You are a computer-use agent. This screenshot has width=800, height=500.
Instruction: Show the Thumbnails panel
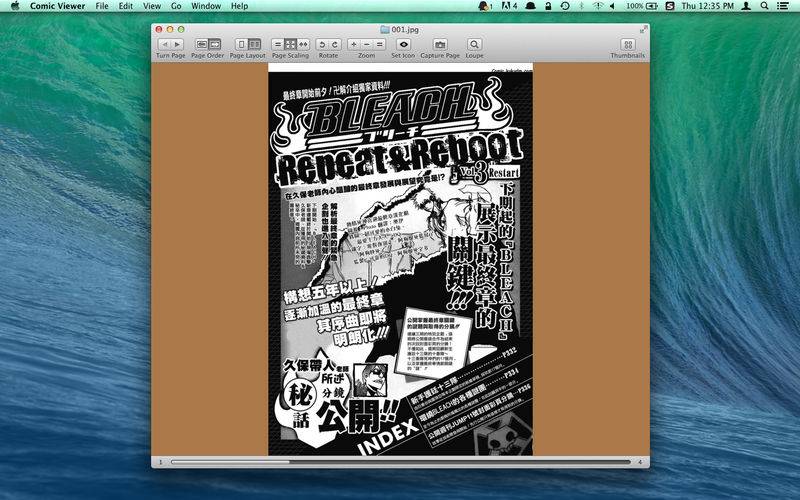pyautogui.click(x=628, y=44)
